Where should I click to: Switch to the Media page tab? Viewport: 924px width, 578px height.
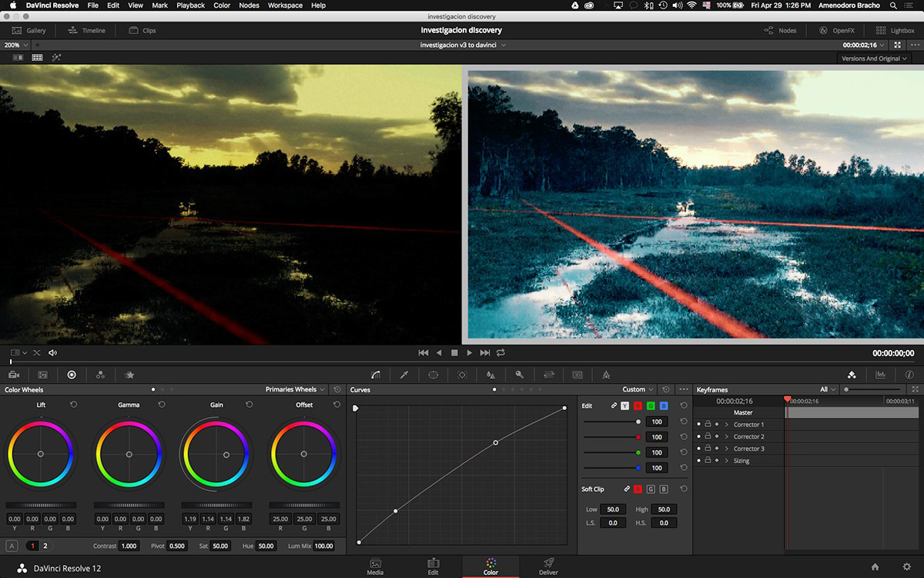[x=376, y=566]
